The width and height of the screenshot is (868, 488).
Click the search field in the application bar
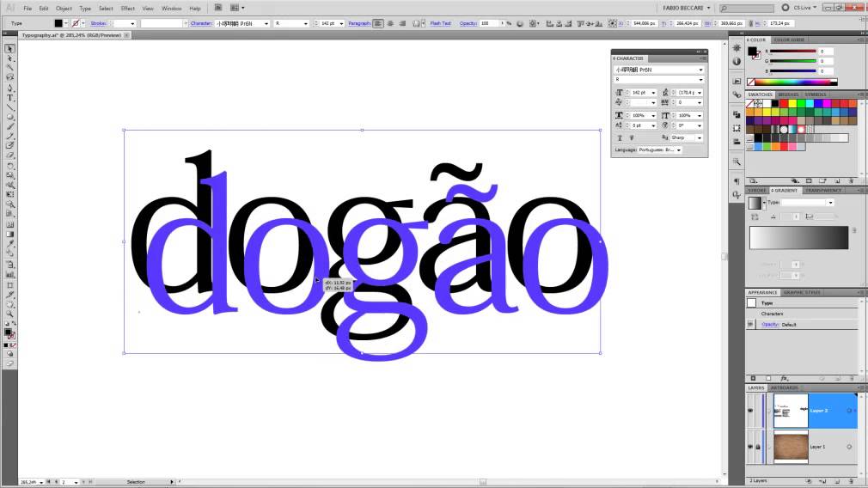point(747,9)
